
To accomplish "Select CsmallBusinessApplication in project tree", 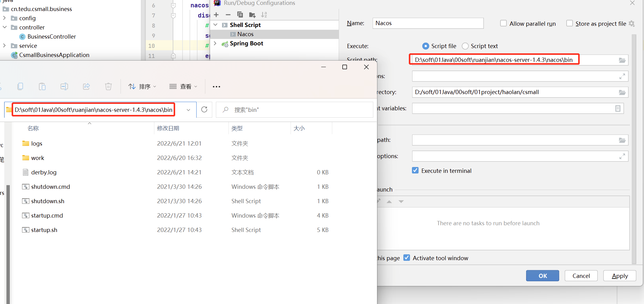I will tap(54, 55).
